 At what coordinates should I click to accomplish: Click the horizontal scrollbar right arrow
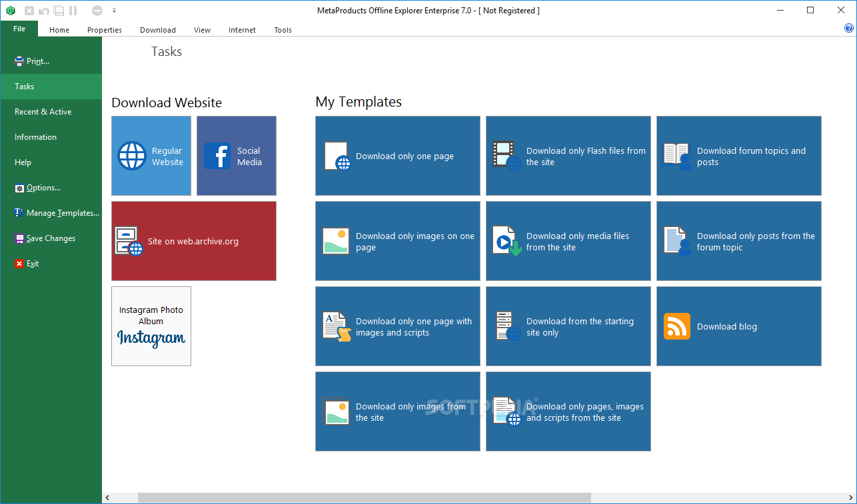851,498
